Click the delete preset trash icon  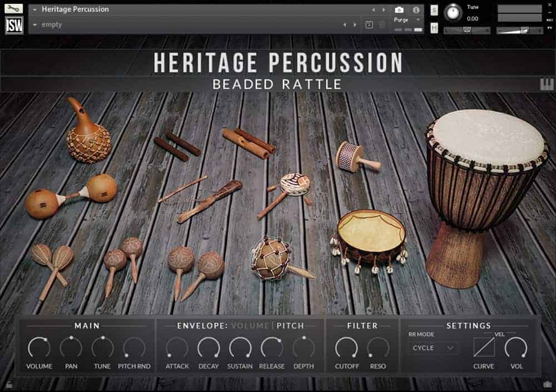pyautogui.click(x=382, y=24)
